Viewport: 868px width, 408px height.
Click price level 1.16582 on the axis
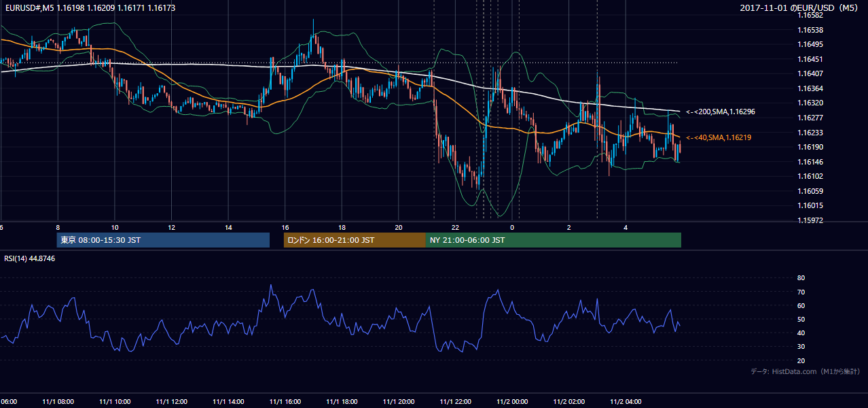point(811,15)
